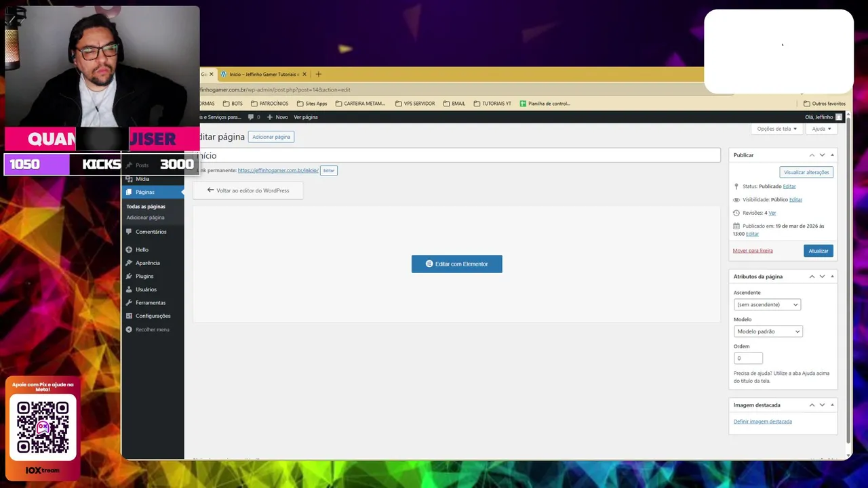868x488 pixels.
Task: Click the plus icon beside Novo
Action: 270,117
